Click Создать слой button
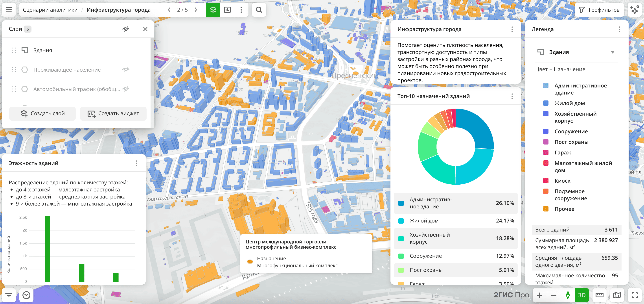This screenshot has height=304, width=644. pos(42,114)
